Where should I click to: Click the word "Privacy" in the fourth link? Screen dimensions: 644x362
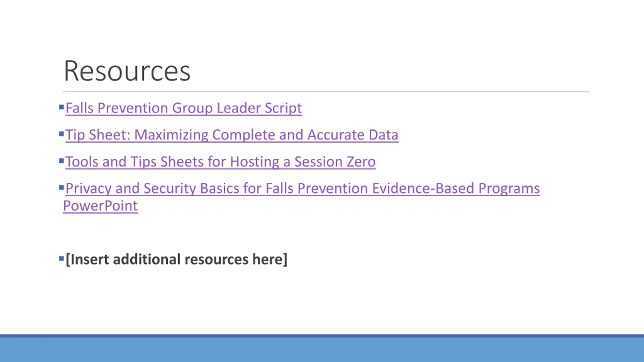(89, 189)
